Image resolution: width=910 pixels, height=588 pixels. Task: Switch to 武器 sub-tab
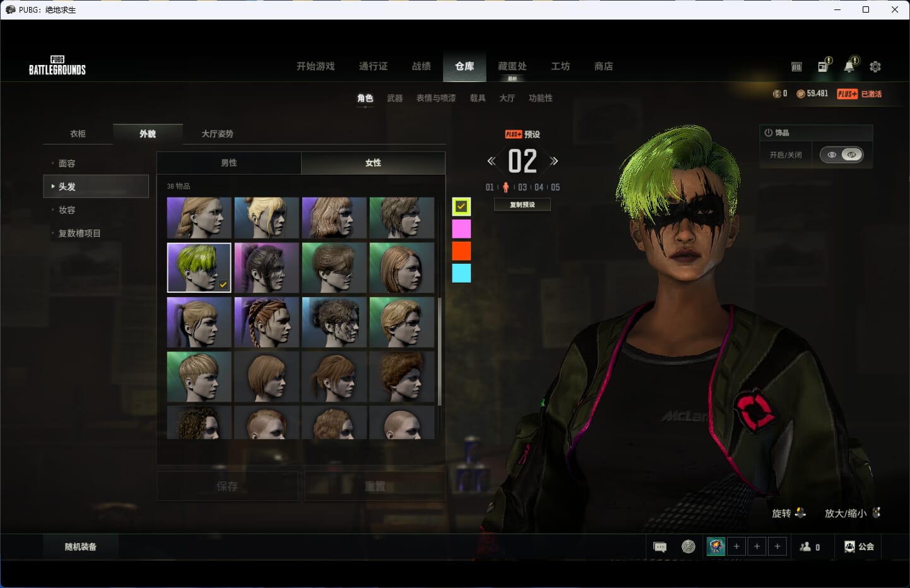(x=395, y=98)
